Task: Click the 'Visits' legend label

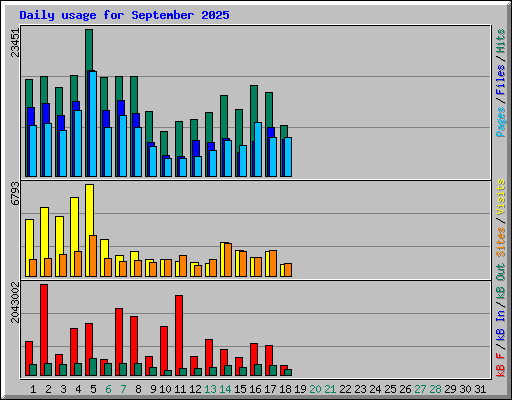Action: (x=501, y=197)
